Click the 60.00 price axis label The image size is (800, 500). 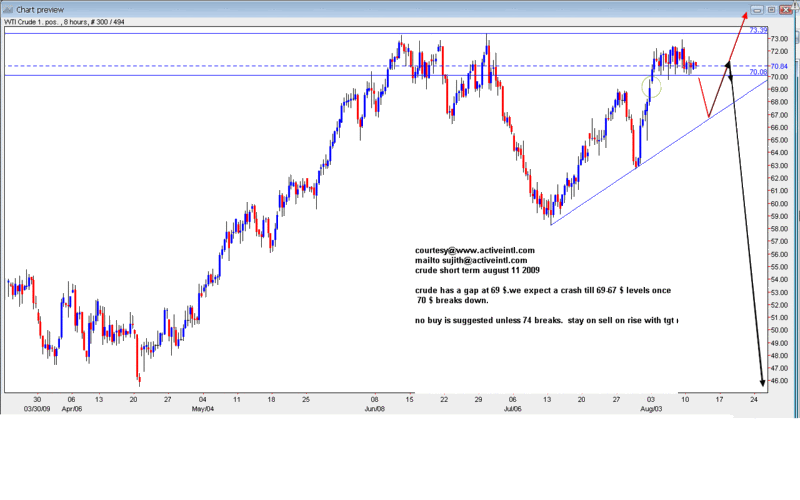(779, 204)
